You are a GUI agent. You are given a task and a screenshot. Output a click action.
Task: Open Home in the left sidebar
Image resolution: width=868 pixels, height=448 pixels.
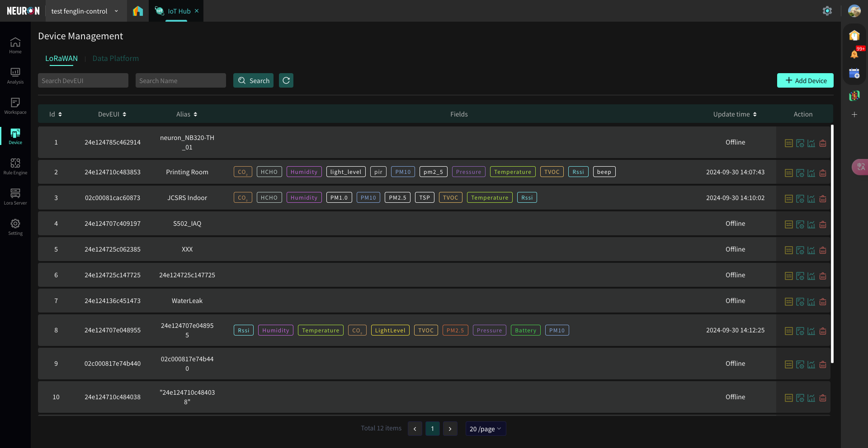[x=15, y=46]
